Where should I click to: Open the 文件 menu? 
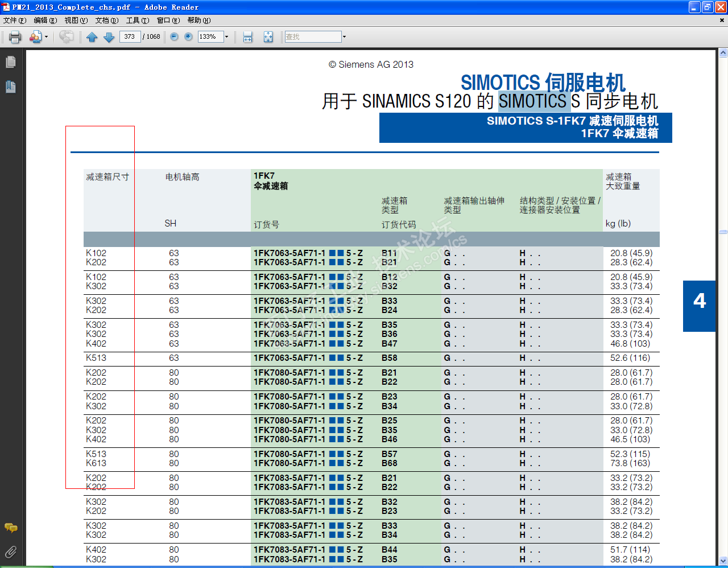[15, 20]
